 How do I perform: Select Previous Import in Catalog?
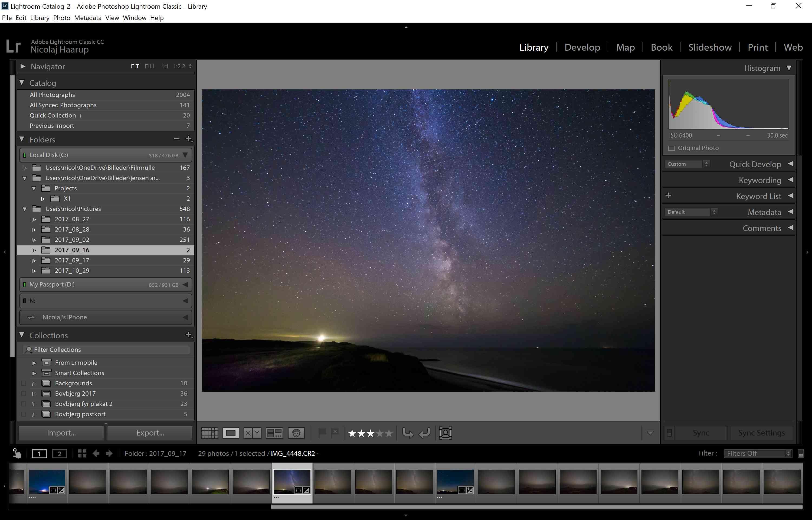point(106,126)
